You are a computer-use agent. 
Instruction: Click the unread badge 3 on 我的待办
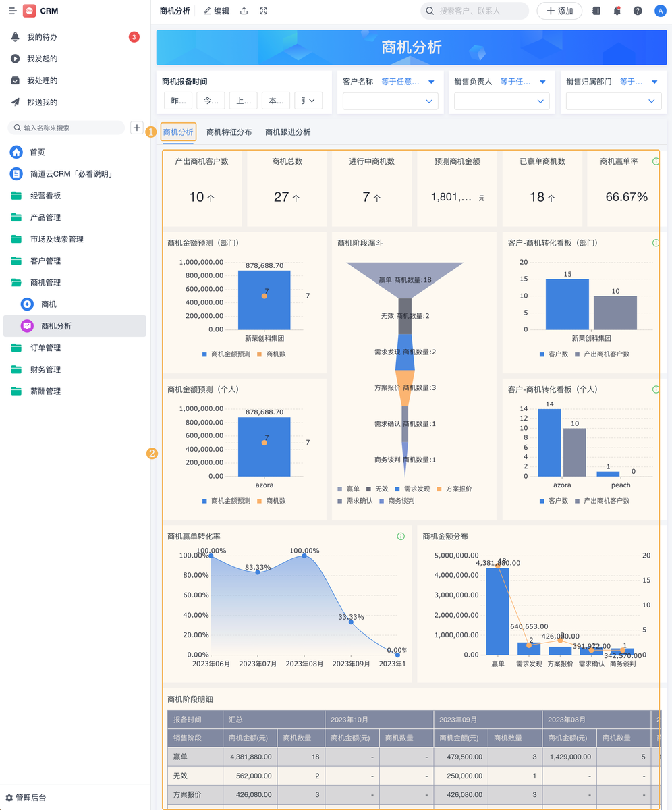click(134, 37)
